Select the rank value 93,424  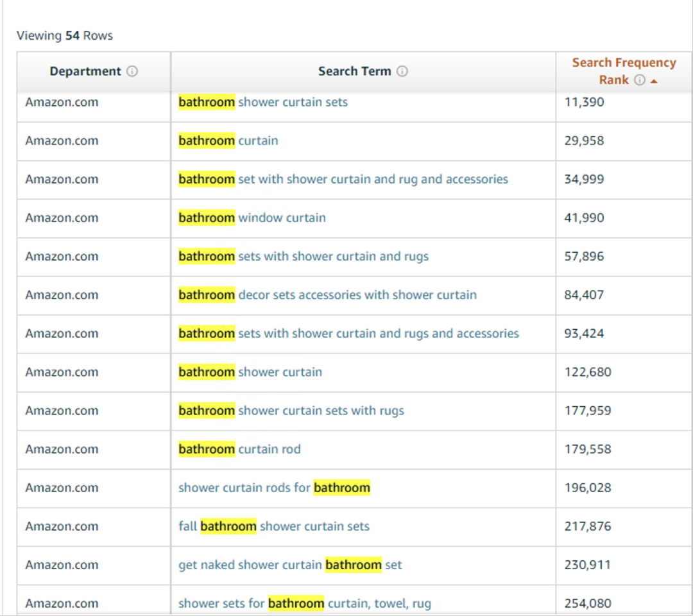tap(585, 333)
